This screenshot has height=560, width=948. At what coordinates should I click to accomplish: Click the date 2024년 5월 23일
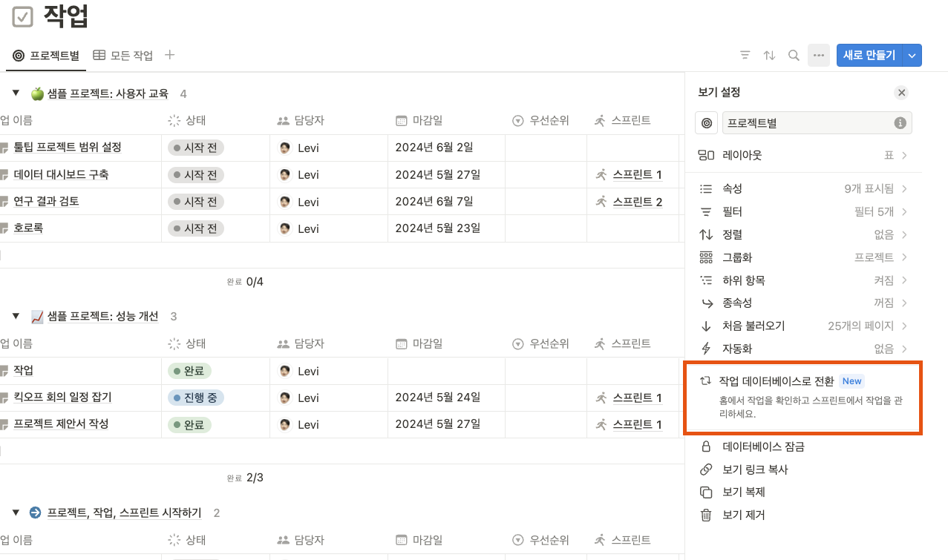437,228
